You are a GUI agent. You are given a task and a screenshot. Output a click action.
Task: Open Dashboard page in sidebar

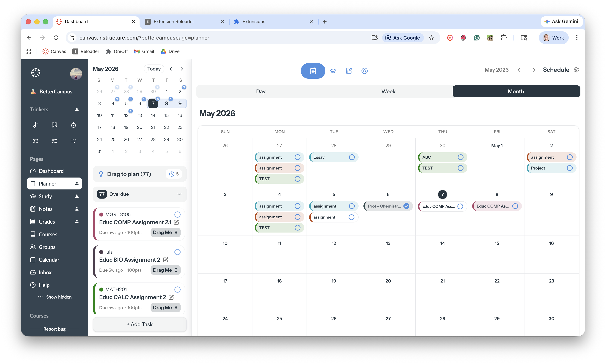click(x=54, y=171)
